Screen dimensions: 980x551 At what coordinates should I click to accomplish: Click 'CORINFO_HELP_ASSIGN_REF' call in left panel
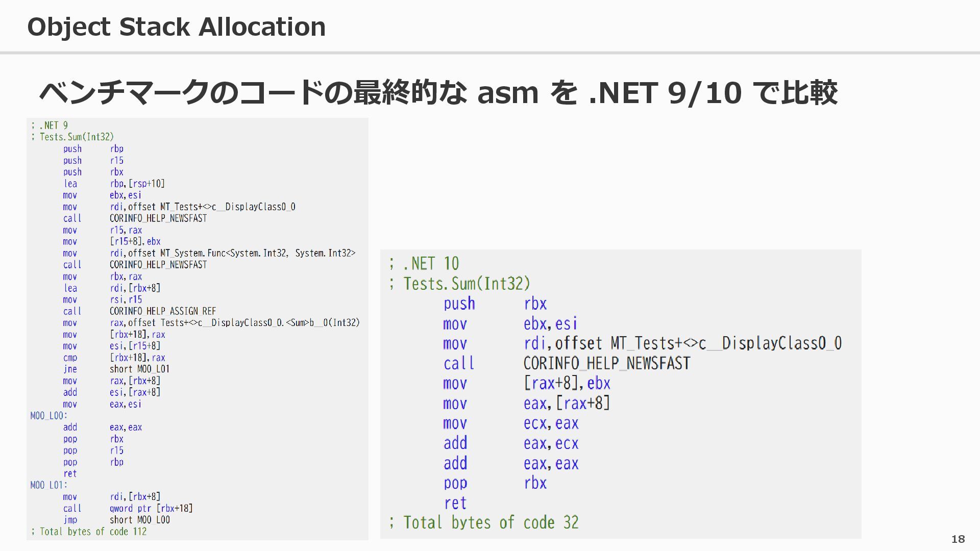point(162,311)
